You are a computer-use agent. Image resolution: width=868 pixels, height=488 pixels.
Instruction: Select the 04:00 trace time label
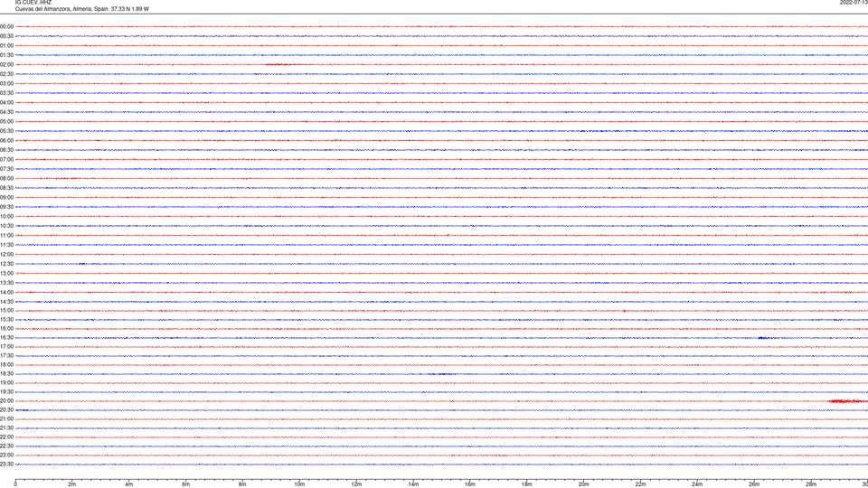coord(6,102)
